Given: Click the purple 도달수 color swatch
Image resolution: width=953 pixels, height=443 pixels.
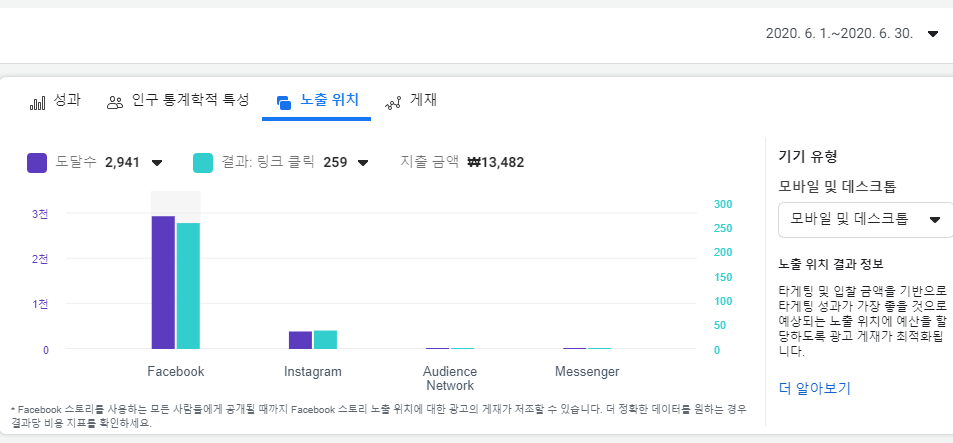Looking at the screenshot, I should click(37, 163).
